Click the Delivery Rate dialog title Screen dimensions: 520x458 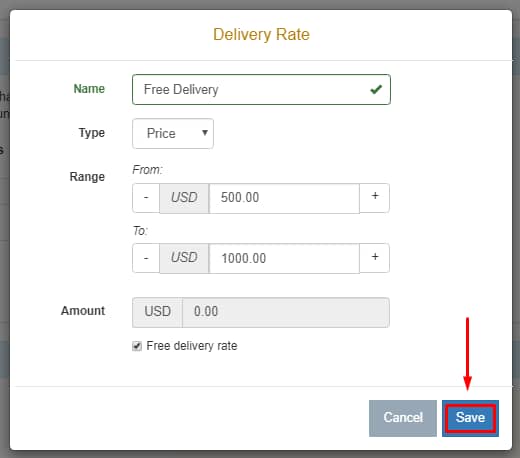point(261,35)
